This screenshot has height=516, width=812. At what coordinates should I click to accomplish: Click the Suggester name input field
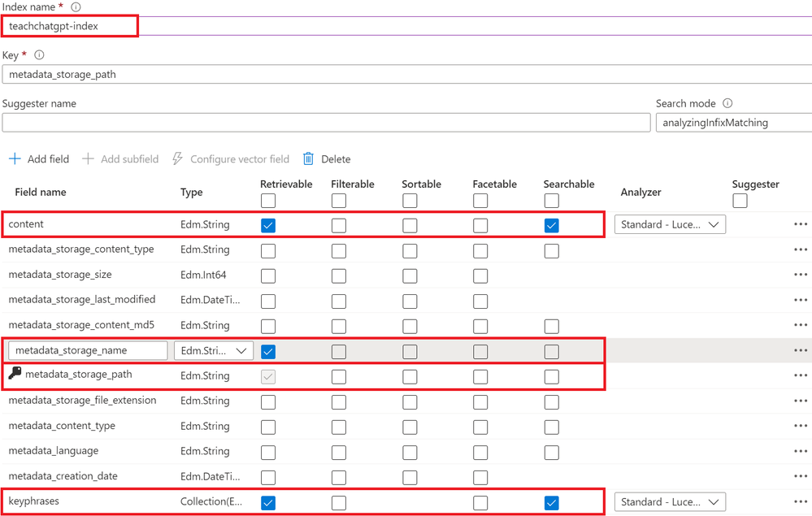tap(325, 123)
